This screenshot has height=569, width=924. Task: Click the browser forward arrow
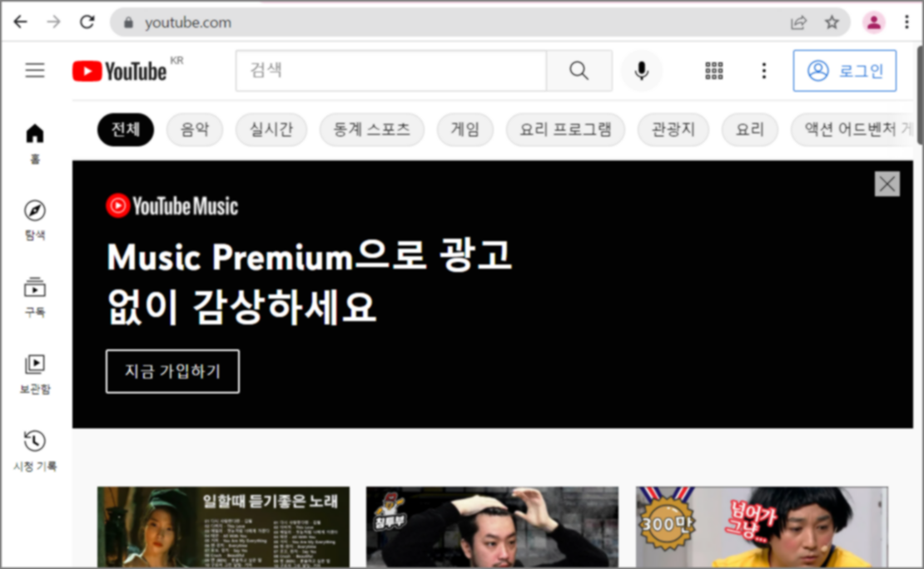point(53,22)
